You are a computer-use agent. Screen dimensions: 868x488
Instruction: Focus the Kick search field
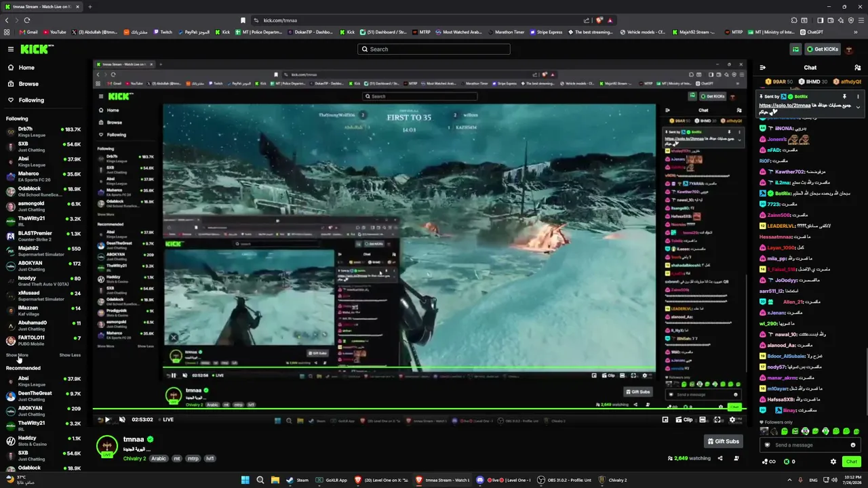click(x=434, y=49)
